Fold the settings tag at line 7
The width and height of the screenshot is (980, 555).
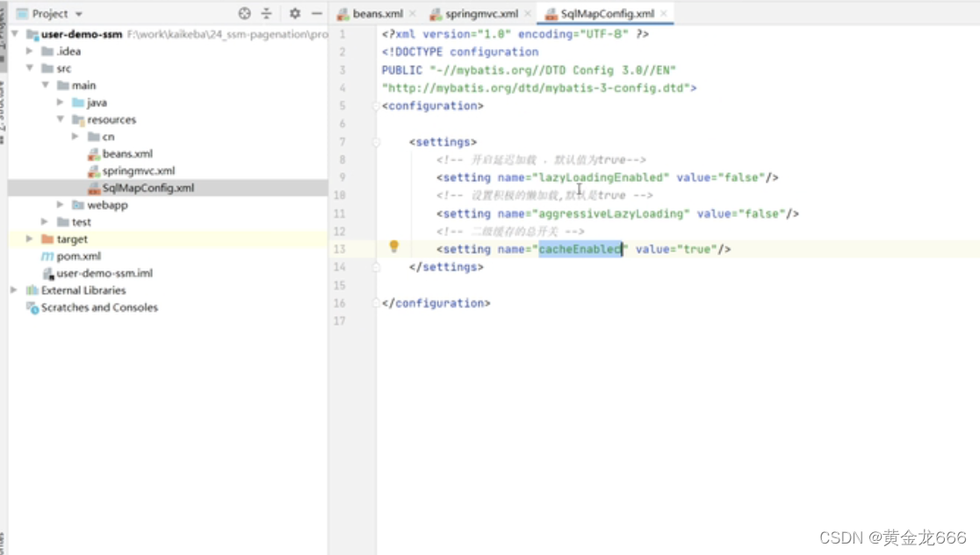pos(376,142)
